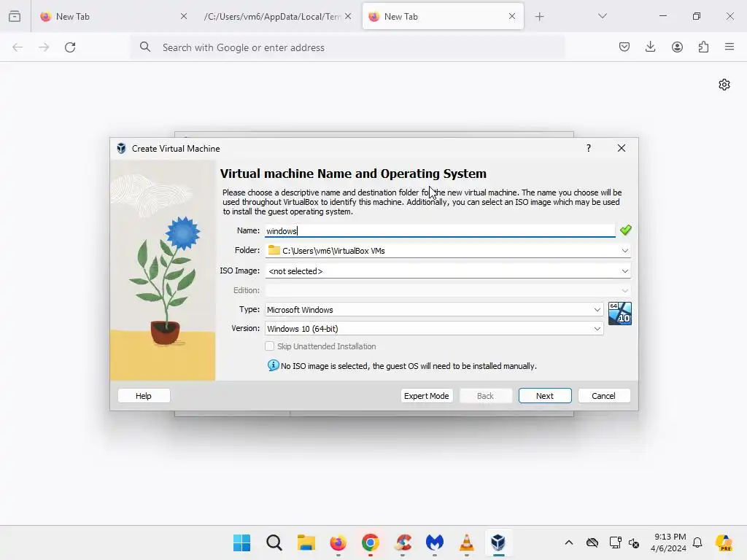Open VLC media player from the taskbar
Viewport: 747px width, 560px height.
pos(466,542)
